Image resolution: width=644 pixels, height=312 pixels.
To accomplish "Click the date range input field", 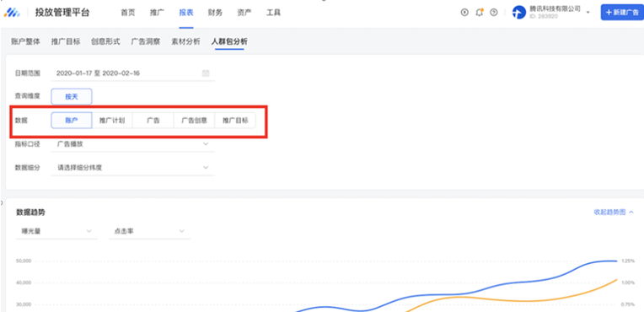I will coord(132,73).
